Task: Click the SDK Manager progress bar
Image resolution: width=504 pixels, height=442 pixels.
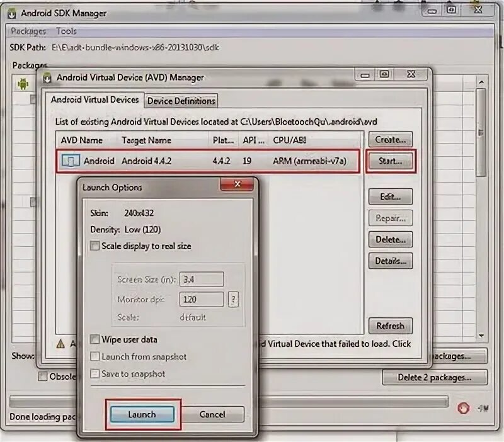Action: (x=353, y=402)
